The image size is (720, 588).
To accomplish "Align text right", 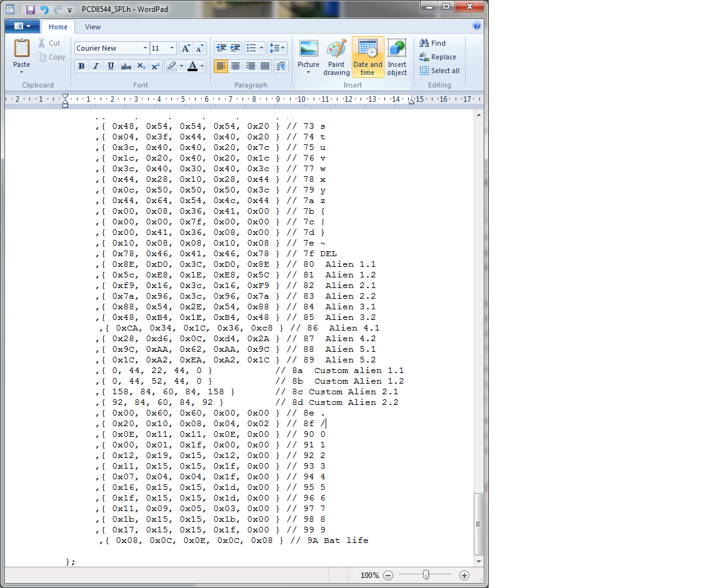I will (x=250, y=66).
